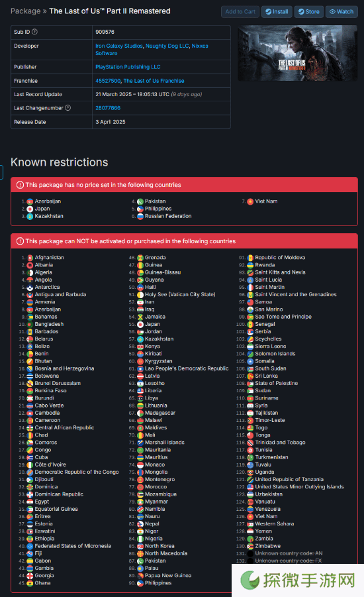Click the Install button
The height and width of the screenshot is (597, 364).
(277, 12)
